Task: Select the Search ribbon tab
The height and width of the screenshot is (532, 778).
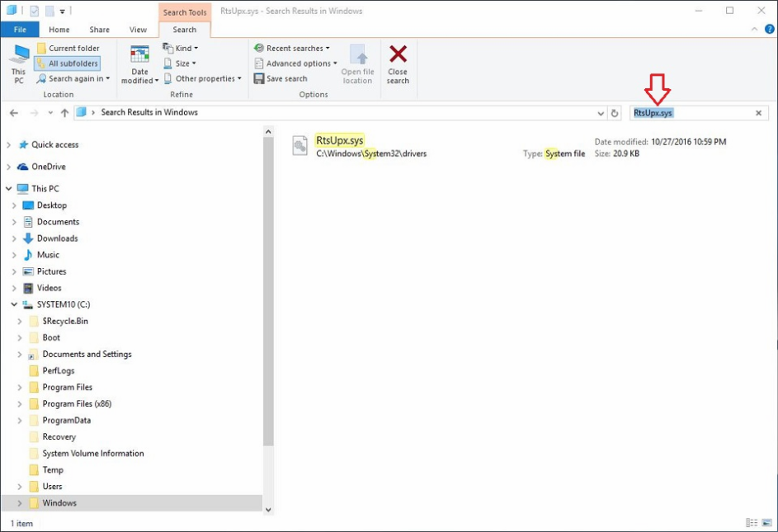Action: tap(185, 30)
